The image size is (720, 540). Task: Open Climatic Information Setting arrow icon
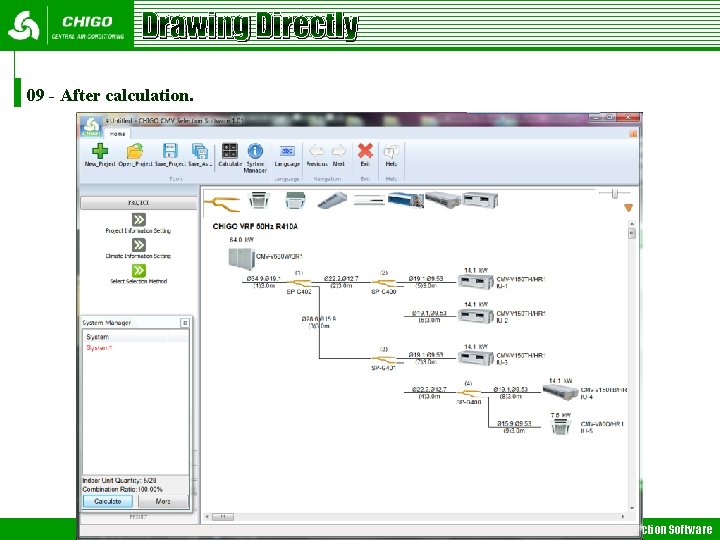click(139, 245)
